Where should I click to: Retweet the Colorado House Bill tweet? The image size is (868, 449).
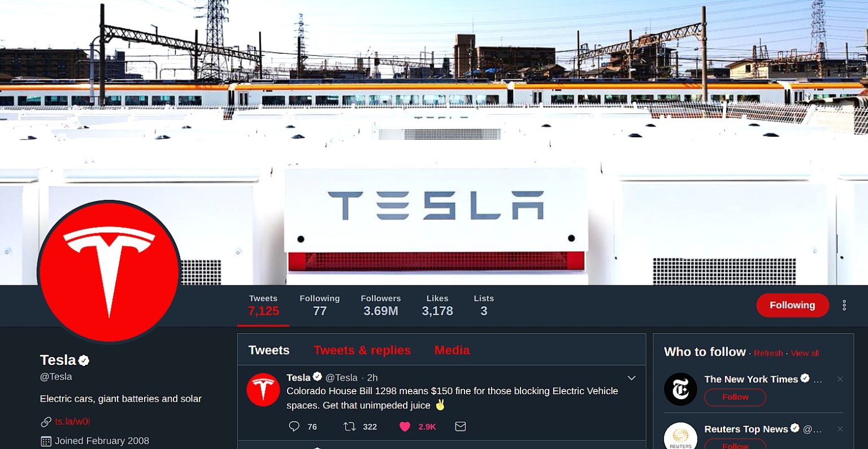tap(350, 426)
